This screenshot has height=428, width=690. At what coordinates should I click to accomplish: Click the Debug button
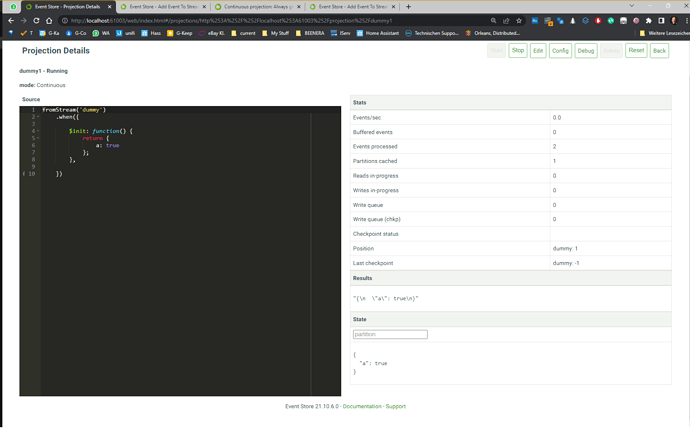[586, 51]
